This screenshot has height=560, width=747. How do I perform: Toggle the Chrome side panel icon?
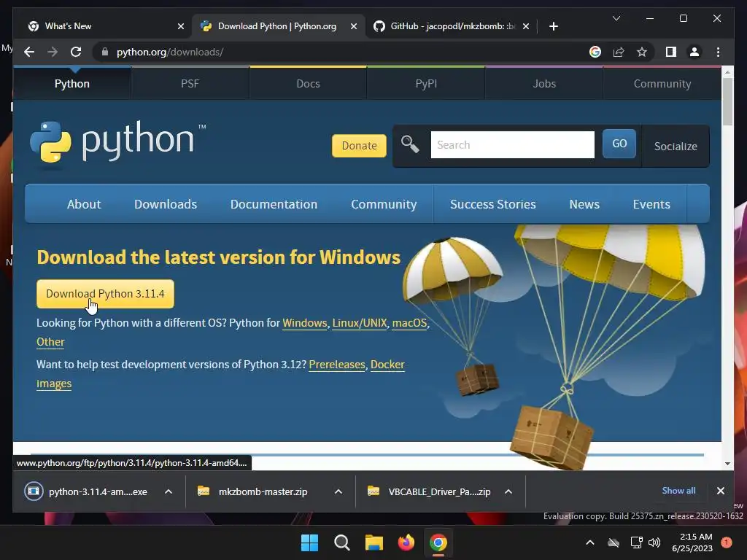[671, 52]
